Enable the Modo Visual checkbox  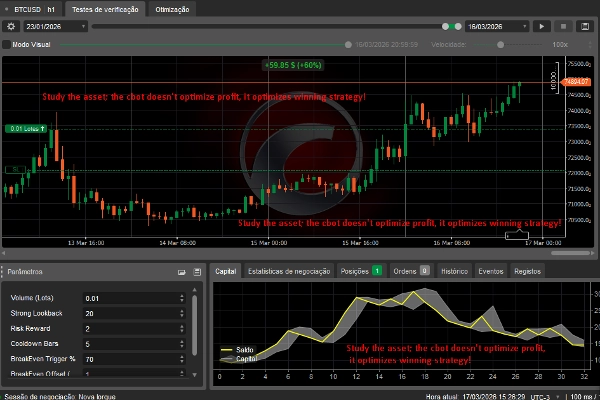pyautogui.click(x=7, y=44)
